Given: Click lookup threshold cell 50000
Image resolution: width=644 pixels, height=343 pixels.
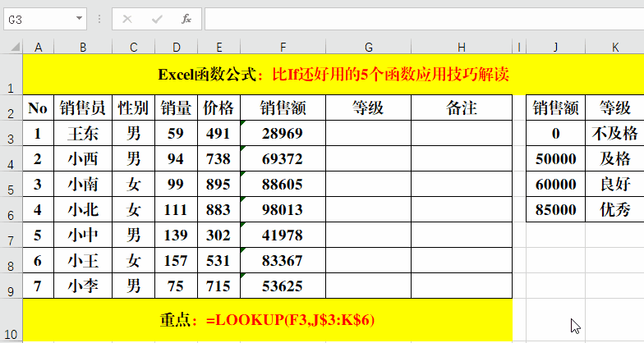Looking at the screenshot, I should click(555, 159).
